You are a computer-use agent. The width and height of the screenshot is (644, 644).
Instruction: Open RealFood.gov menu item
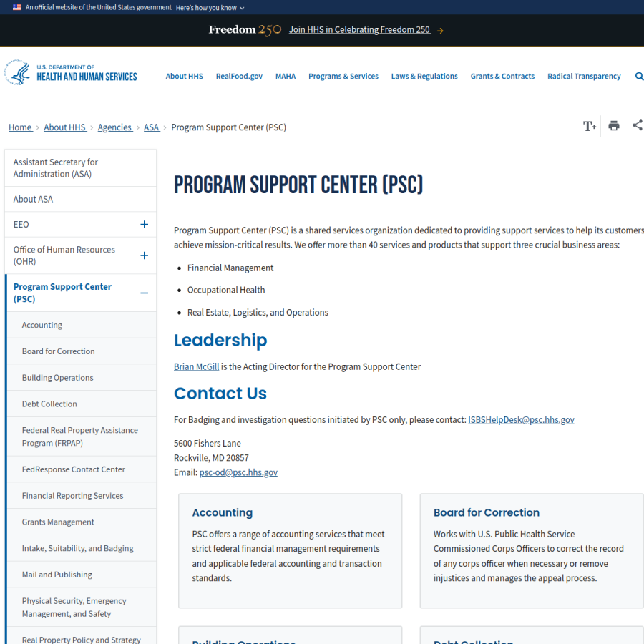point(239,77)
